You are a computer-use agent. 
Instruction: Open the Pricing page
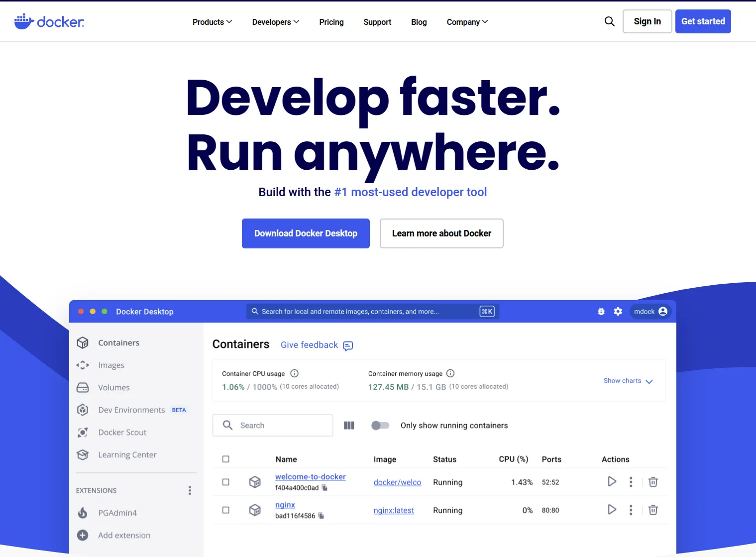[331, 22]
